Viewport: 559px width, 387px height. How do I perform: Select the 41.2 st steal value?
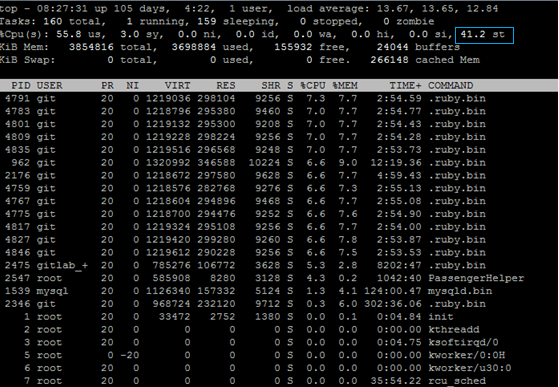click(483, 35)
